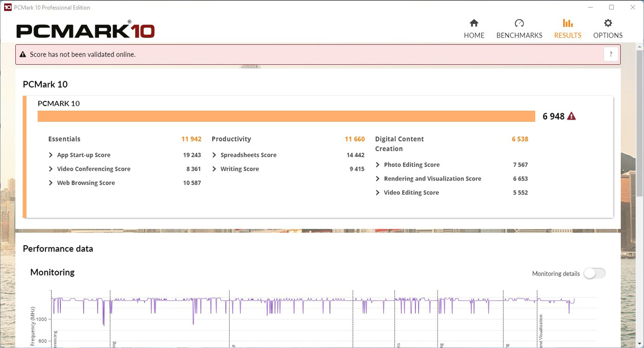644x348 pixels.
Task: Close the PCMark 10 window
Action: [x=633, y=7]
